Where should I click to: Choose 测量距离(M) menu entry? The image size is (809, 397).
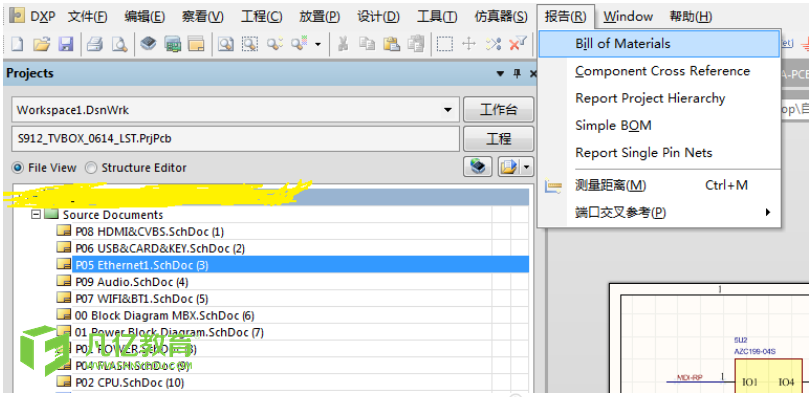point(659,185)
